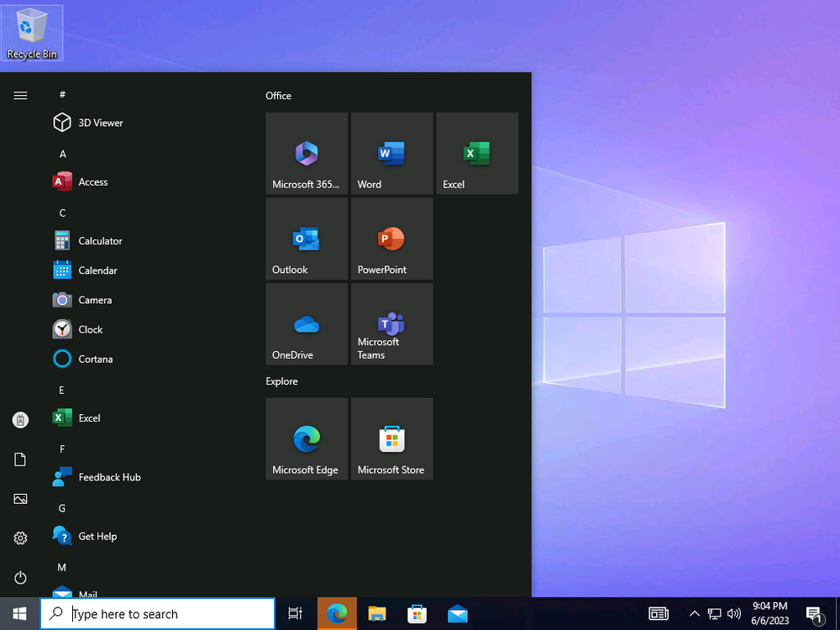
Task: Click the letter C section header
Action: click(62, 213)
